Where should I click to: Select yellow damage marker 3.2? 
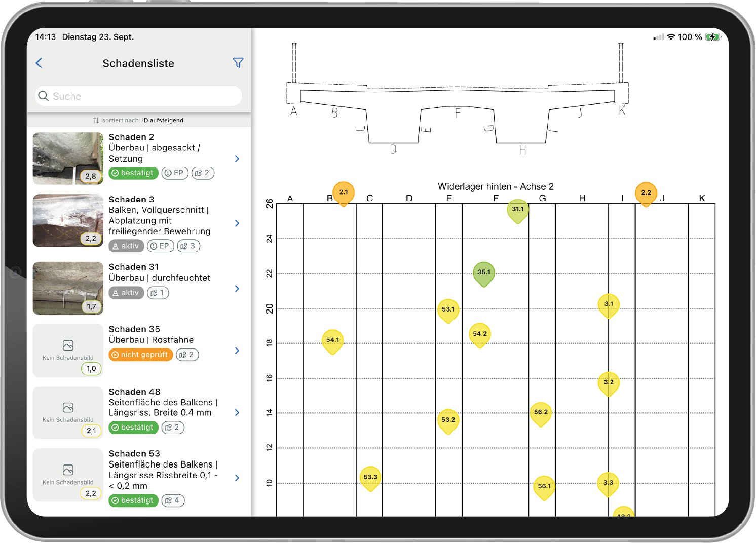point(609,383)
